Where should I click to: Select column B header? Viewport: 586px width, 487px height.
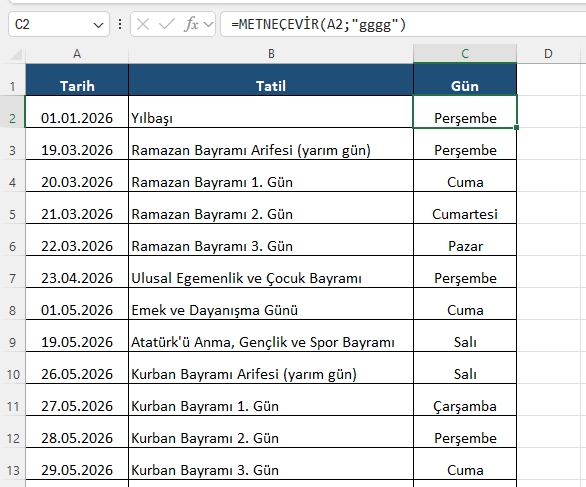point(271,54)
